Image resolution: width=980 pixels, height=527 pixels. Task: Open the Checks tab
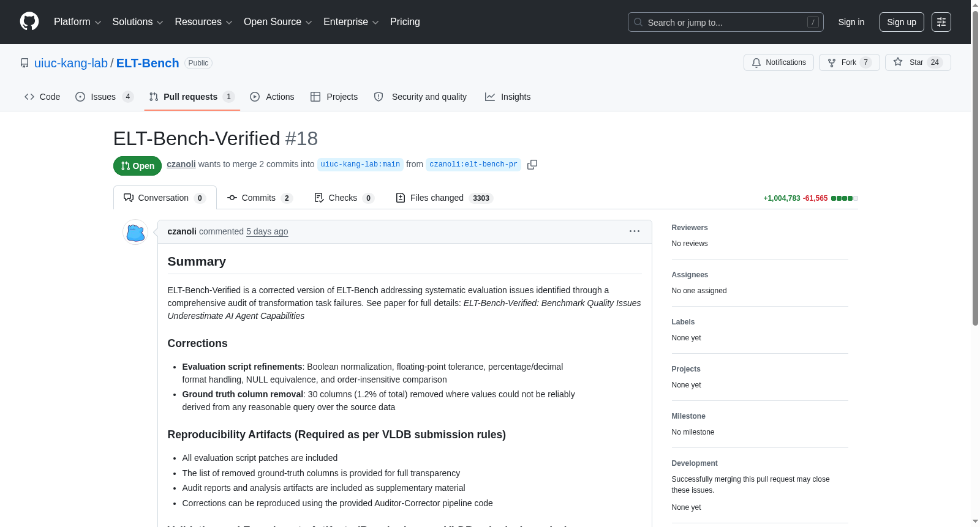(x=344, y=198)
